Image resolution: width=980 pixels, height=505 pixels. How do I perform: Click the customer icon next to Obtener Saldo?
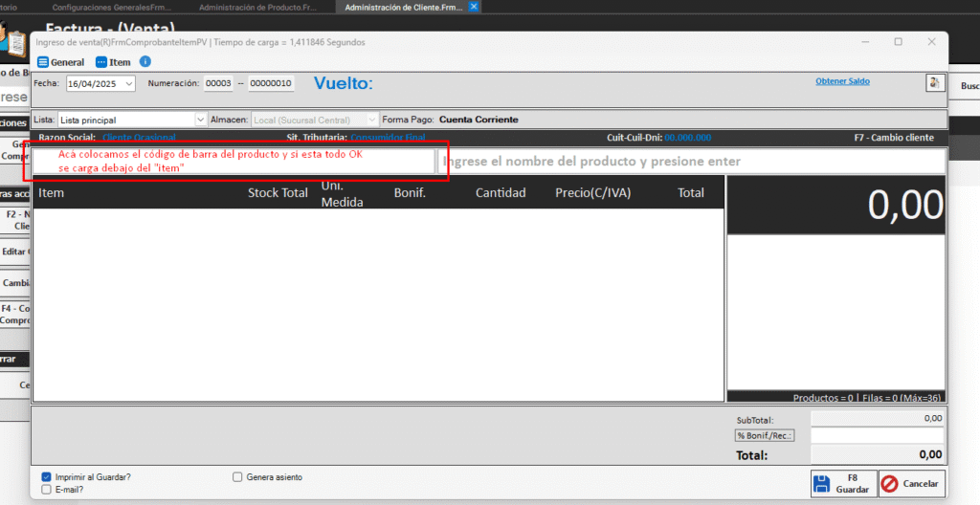[x=934, y=83]
